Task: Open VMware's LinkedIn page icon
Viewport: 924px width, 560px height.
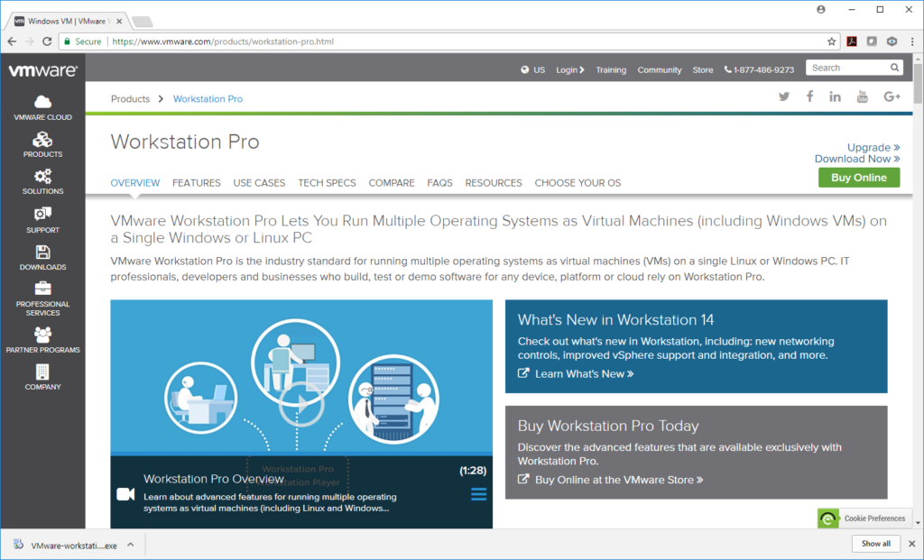Action: click(835, 96)
